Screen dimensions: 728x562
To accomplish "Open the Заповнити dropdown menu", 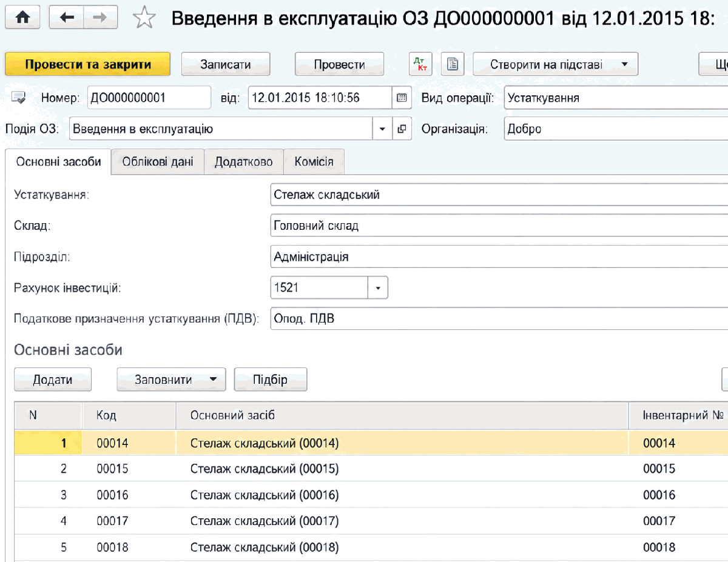I will pos(171,380).
